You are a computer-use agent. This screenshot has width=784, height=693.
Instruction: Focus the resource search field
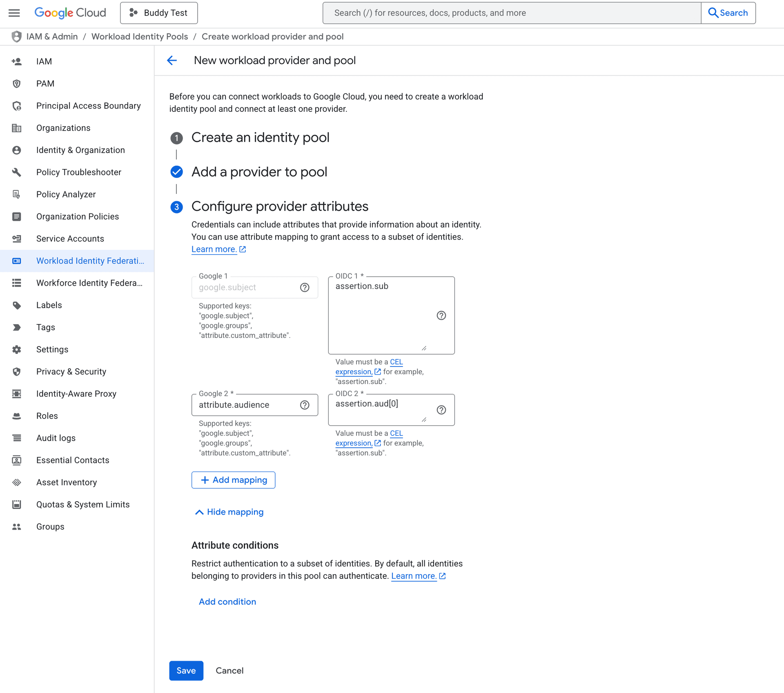point(512,13)
